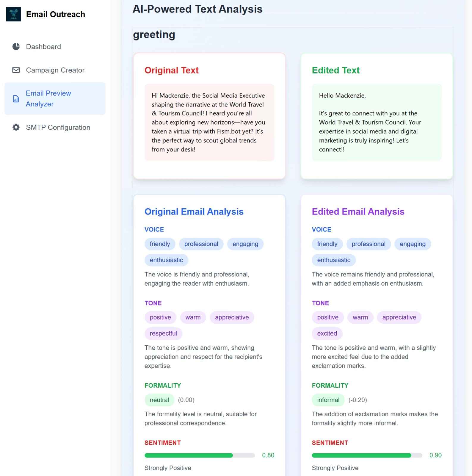Open the Campaign Creator text label

click(x=55, y=70)
